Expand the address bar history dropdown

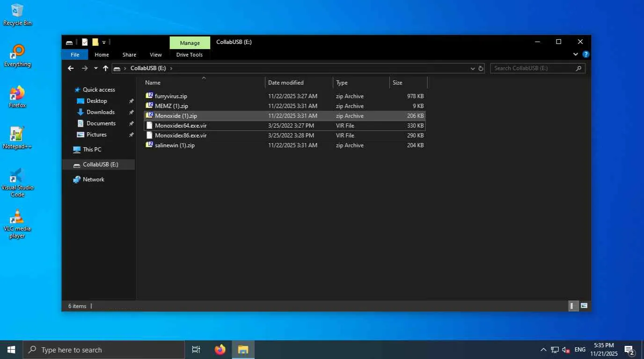(x=472, y=68)
